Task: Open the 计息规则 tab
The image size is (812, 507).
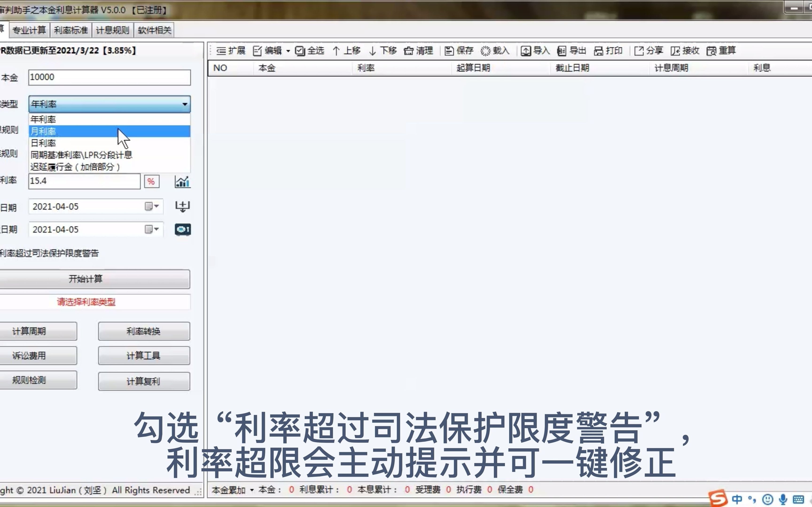Action: [112, 31]
